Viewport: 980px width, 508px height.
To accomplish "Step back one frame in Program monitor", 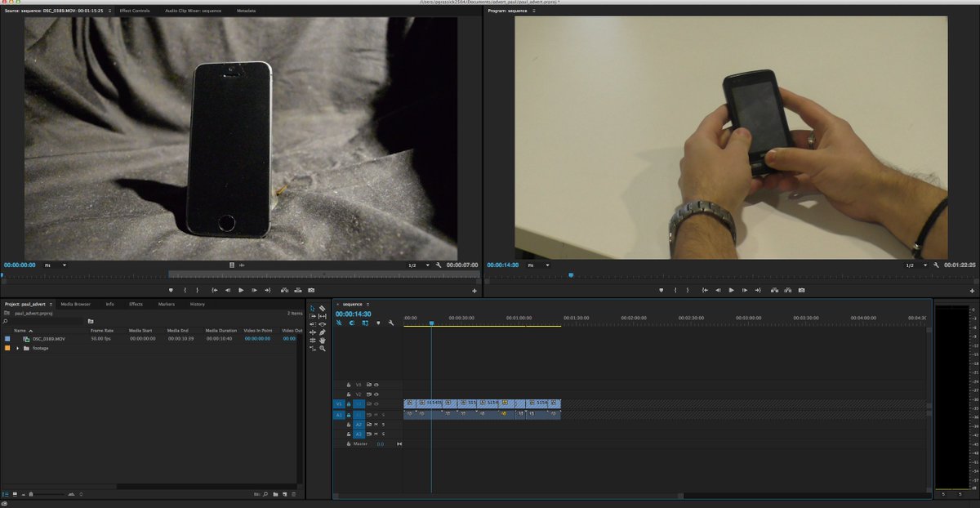I will [x=718, y=290].
